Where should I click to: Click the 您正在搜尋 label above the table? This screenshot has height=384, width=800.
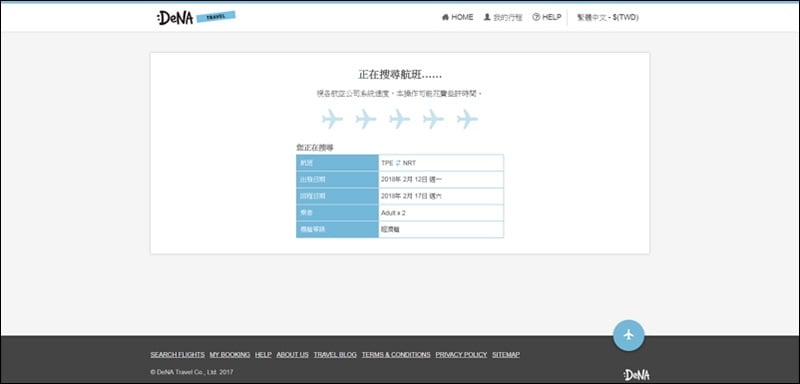315,148
